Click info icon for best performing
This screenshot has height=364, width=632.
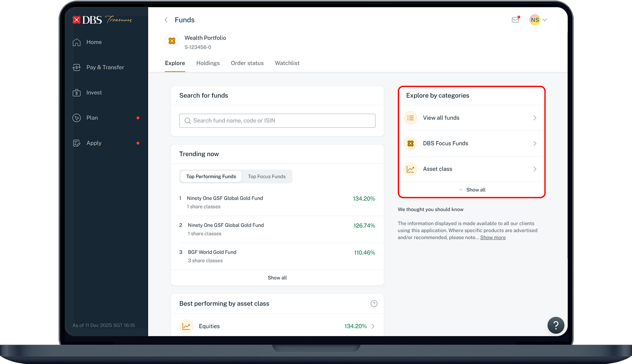(374, 304)
